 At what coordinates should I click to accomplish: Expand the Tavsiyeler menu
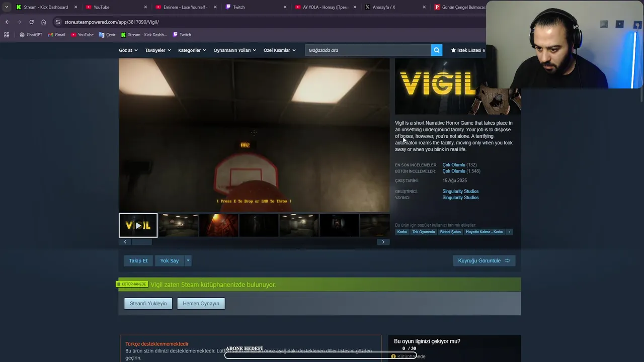(157, 50)
